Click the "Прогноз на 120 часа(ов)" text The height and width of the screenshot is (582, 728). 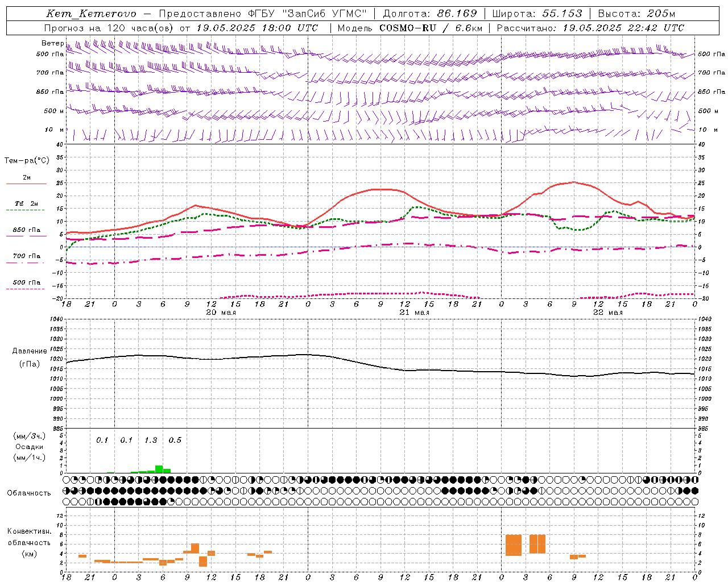[x=109, y=28]
